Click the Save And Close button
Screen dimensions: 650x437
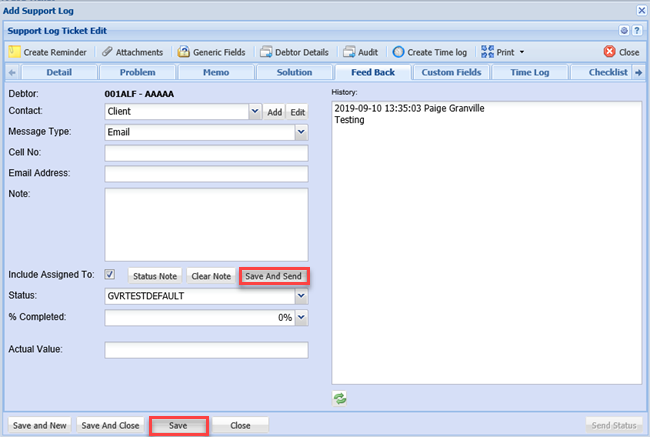(x=110, y=425)
